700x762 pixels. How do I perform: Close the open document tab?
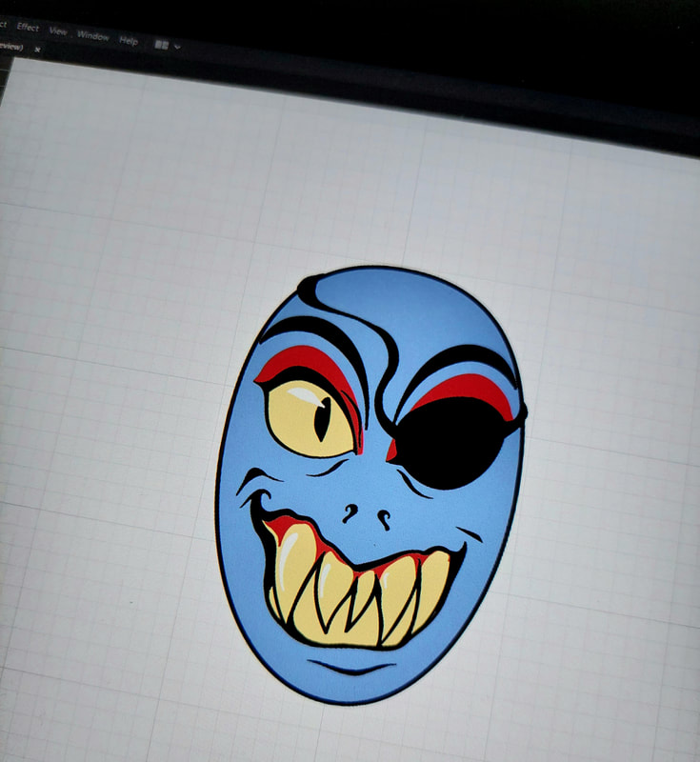coord(37,48)
